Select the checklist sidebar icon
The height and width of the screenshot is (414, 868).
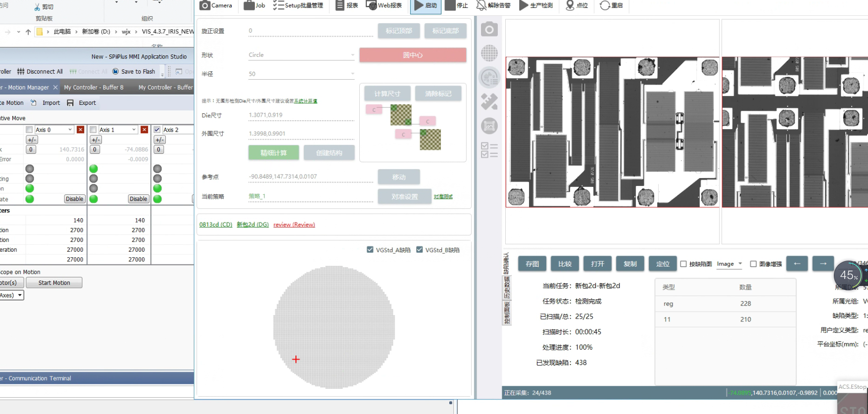click(x=489, y=150)
